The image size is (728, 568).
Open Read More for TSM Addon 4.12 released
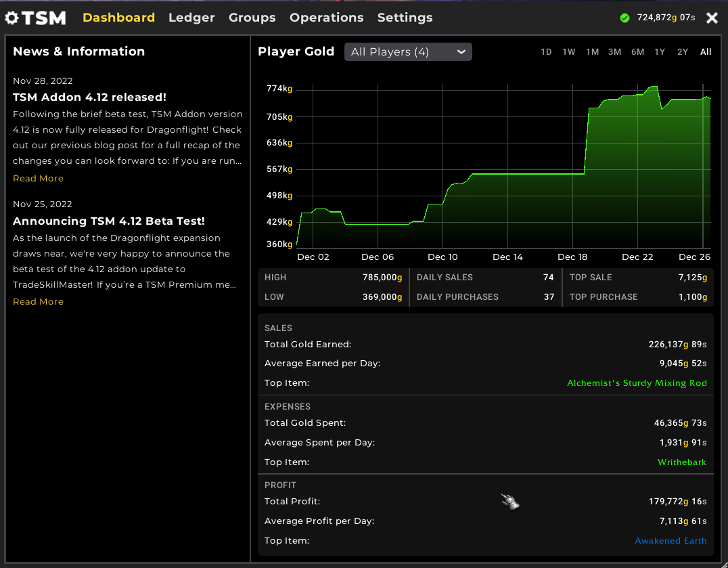(38, 178)
